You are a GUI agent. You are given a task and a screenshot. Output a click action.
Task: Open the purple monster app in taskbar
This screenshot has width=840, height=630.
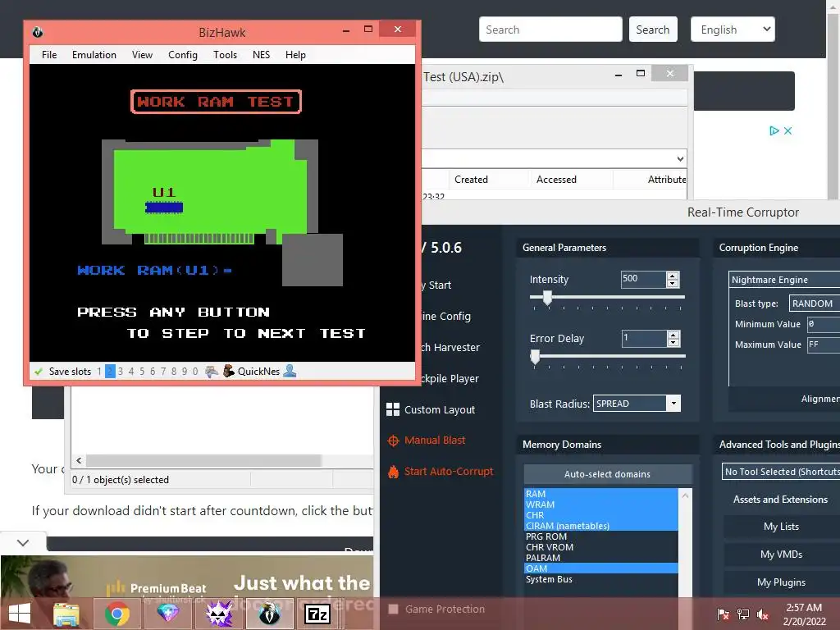(x=219, y=614)
